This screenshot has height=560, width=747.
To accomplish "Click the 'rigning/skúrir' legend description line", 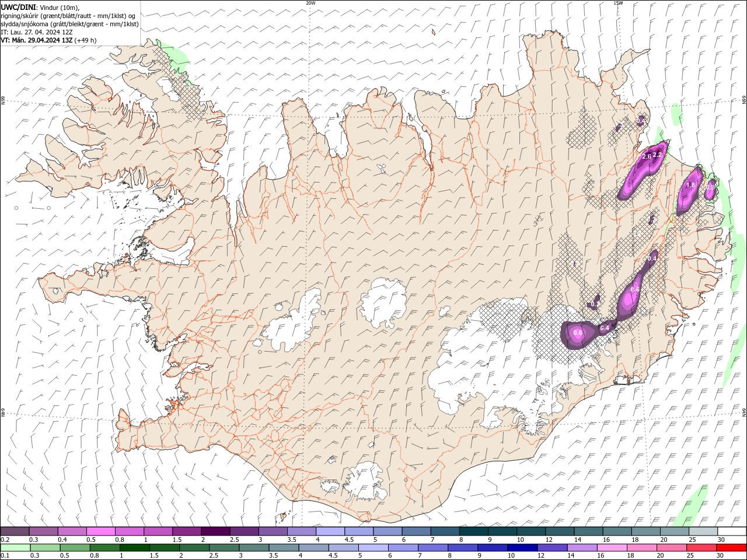I will [68, 15].
